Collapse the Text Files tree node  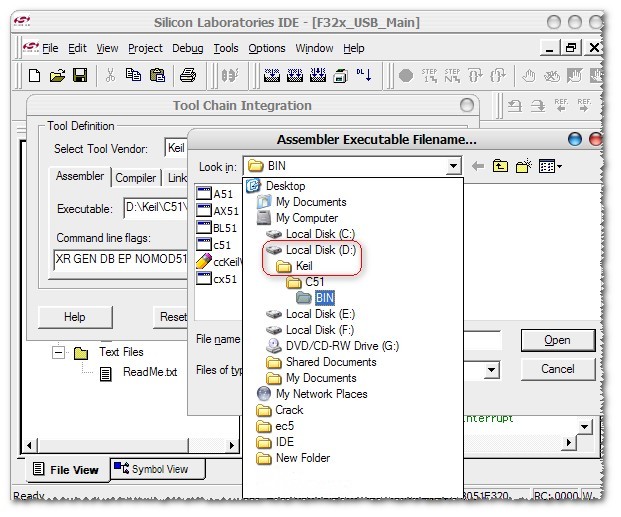point(58,352)
